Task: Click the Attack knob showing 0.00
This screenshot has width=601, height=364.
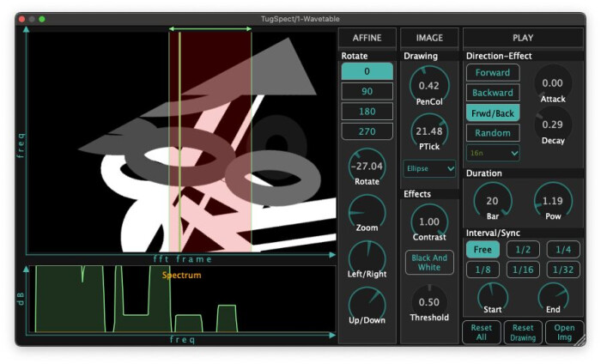Action: click(552, 82)
